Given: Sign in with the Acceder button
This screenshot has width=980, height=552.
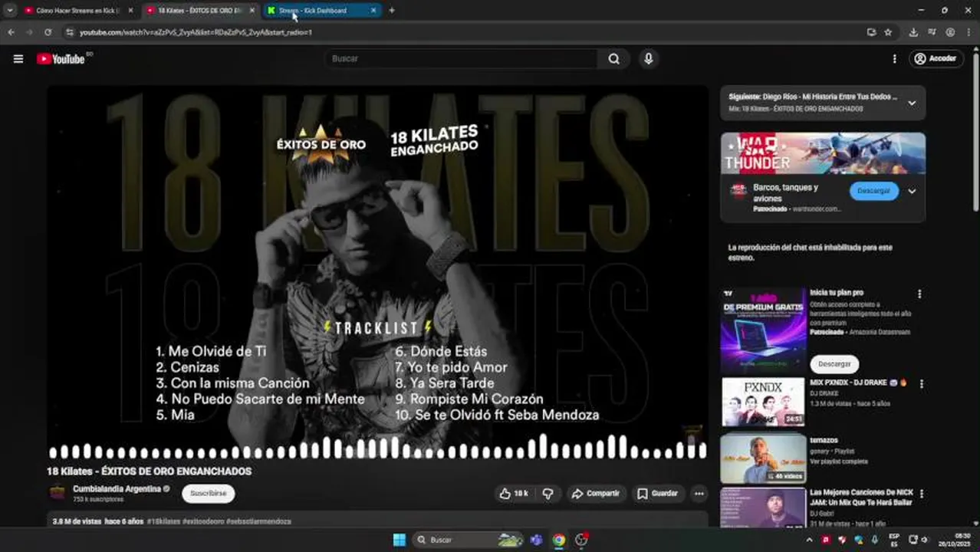Looking at the screenshot, I should (936, 58).
